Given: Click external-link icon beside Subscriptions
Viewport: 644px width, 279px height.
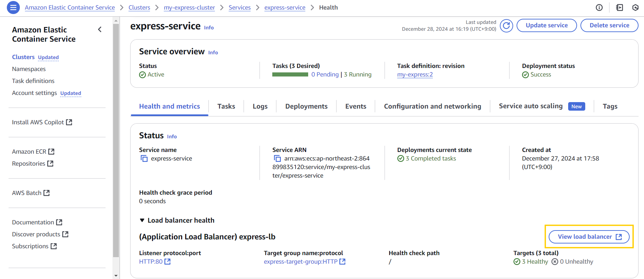Looking at the screenshot, I should click(54, 246).
